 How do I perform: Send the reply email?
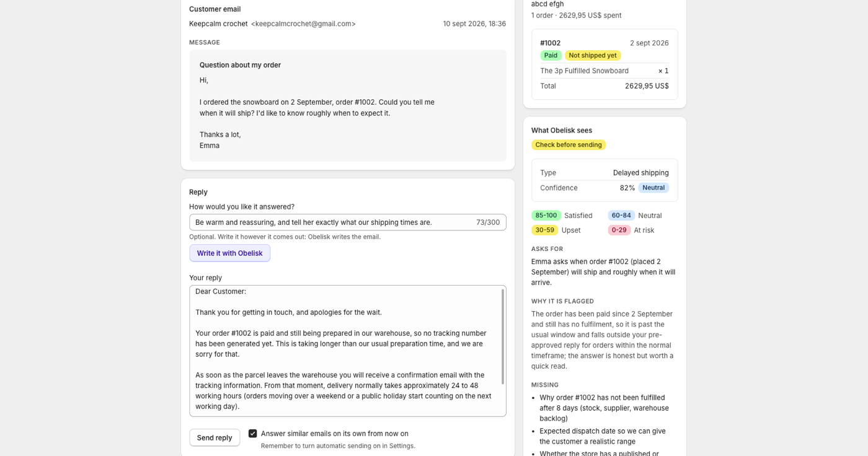tap(215, 437)
